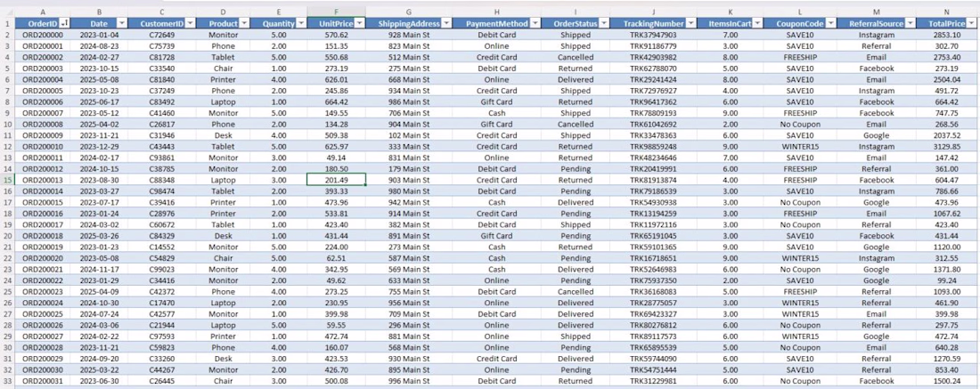Viewport: 980px width, 389px height.
Task: Open the UnitPrice filter dropdown arrow
Action: point(360,24)
